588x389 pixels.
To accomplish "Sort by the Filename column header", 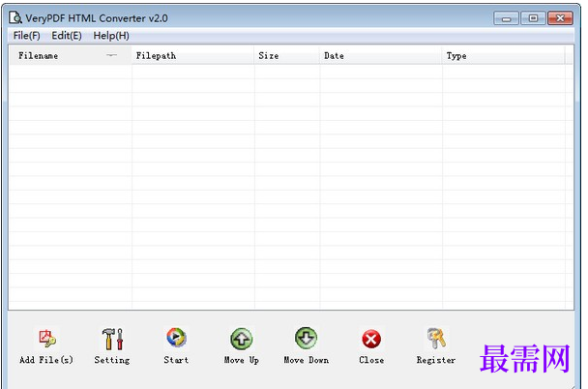I will tap(71, 56).
